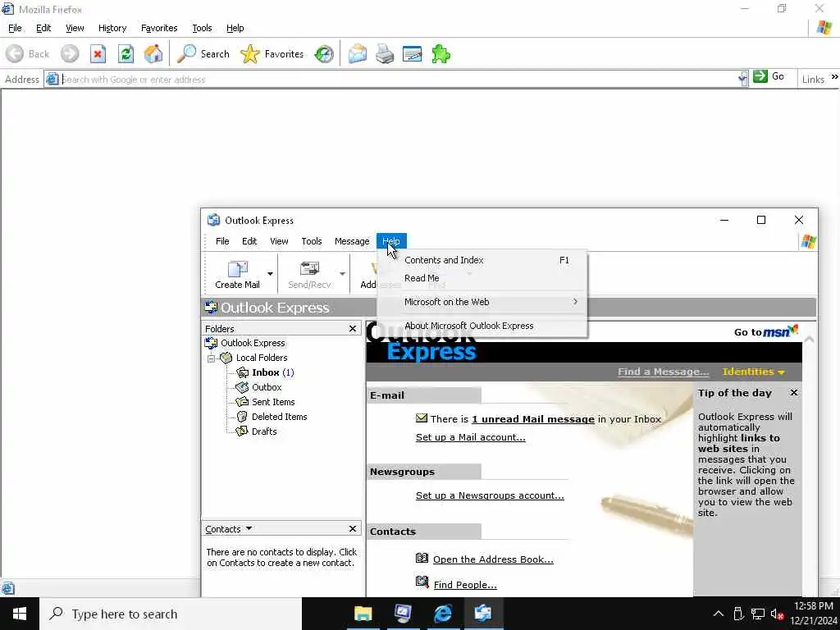Open the Drafts folder
This screenshot has height=630, width=840.
[264, 431]
